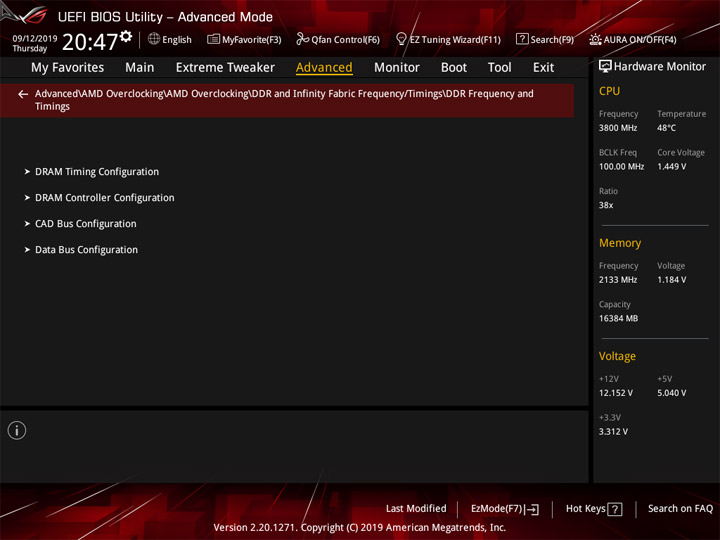Click CPU frequency value 3800 MHz

click(x=618, y=128)
